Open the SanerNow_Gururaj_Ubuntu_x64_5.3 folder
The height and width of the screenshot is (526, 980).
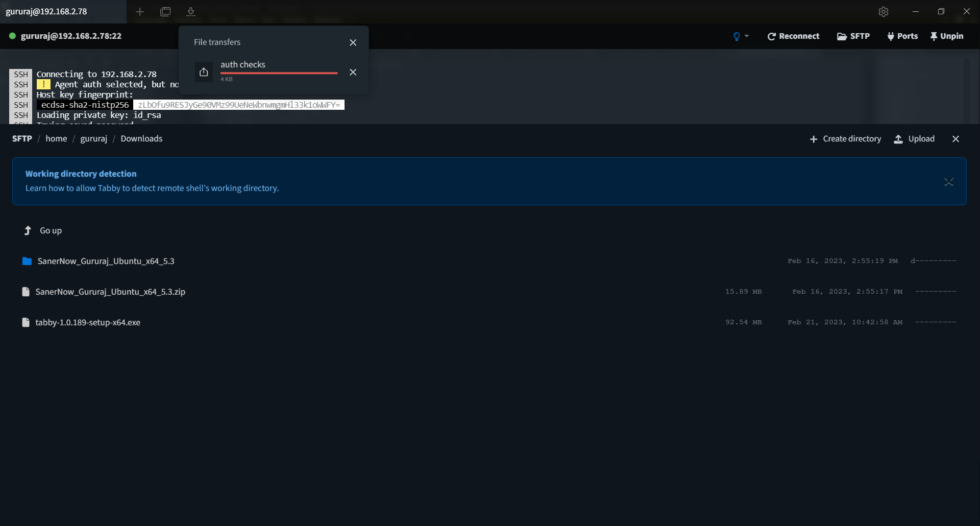(105, 261)
